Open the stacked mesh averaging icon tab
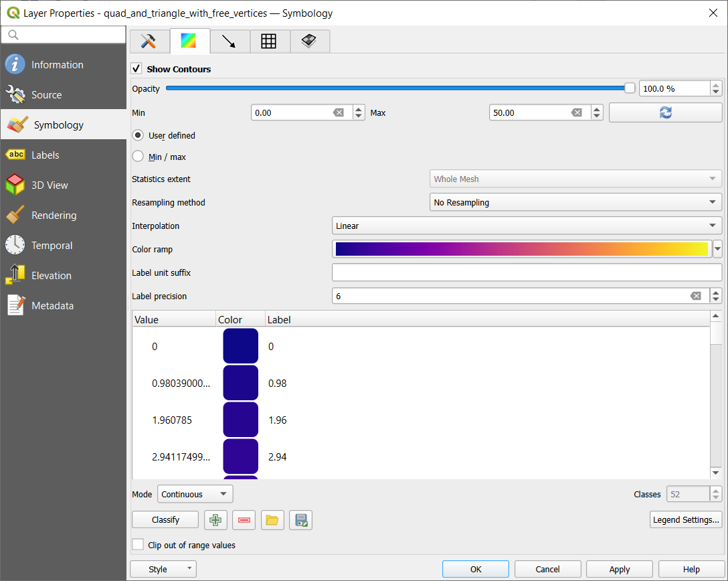728x581 pixels. (x=308, y=41)
